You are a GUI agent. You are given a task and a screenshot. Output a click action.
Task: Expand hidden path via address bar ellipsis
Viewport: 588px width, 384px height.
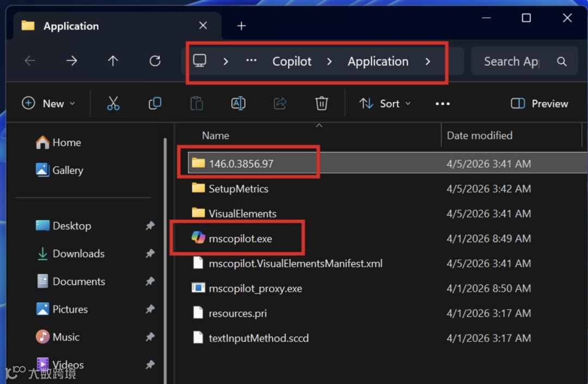251,60
